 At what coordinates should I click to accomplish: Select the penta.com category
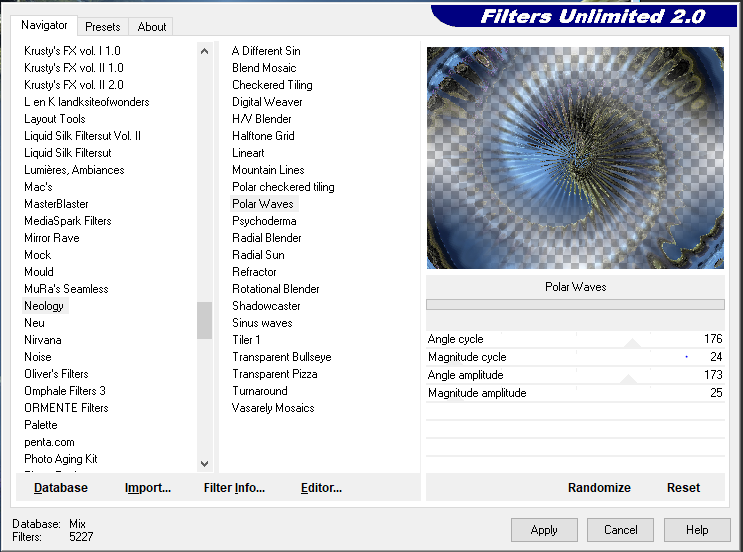49,442
